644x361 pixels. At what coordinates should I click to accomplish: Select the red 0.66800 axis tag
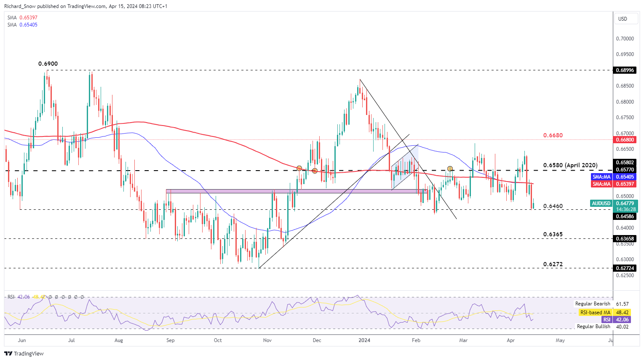click(625, 140)
